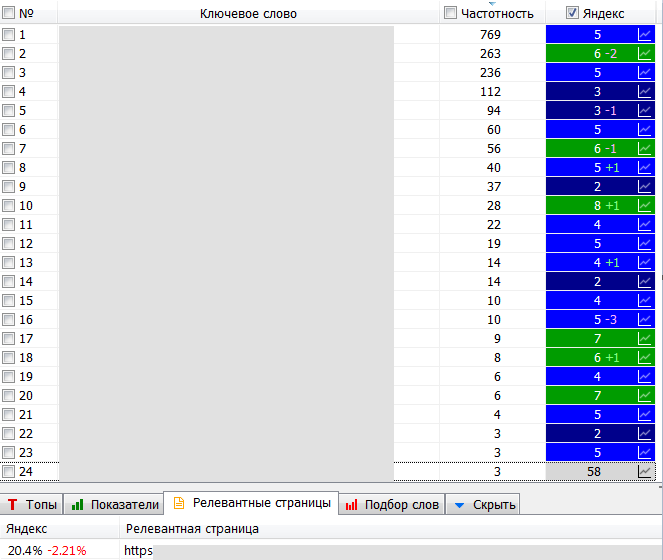Toggle the select-all checkbox beside №
The width and height of the screenshot is (663, 560).
(8, 13)
